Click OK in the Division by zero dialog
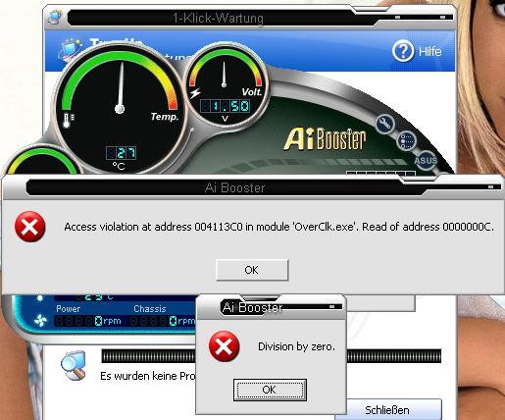The image size is (505, 420). coord(270,390)
